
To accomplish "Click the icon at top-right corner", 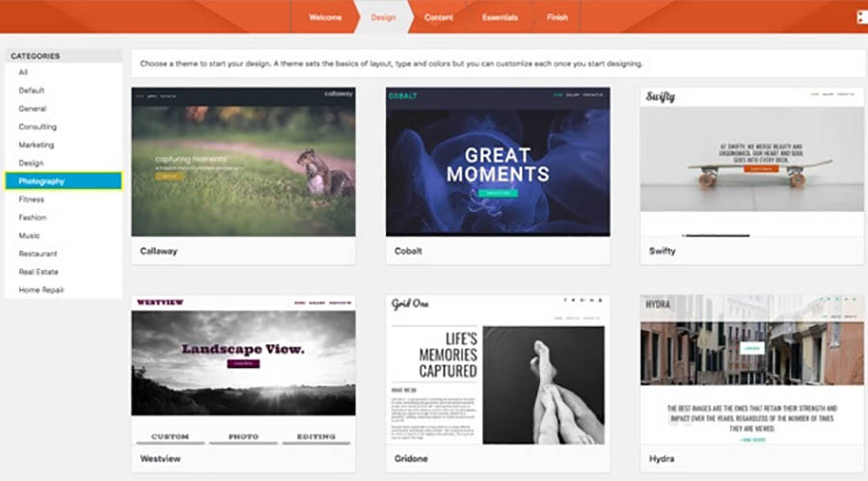I will pyautogui.click(x=861, y=17).
